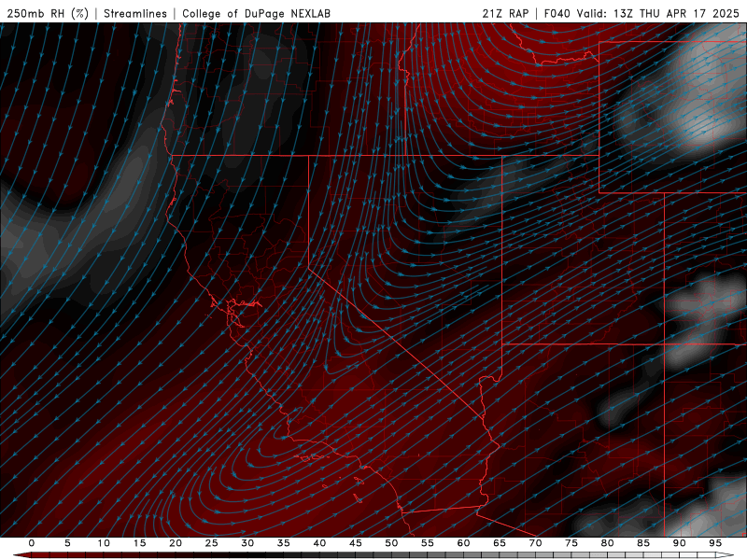The height and width of the screenshot is (560, 747).
Task: Click the colorbar label "65"
Action: (x=500, y=543)
